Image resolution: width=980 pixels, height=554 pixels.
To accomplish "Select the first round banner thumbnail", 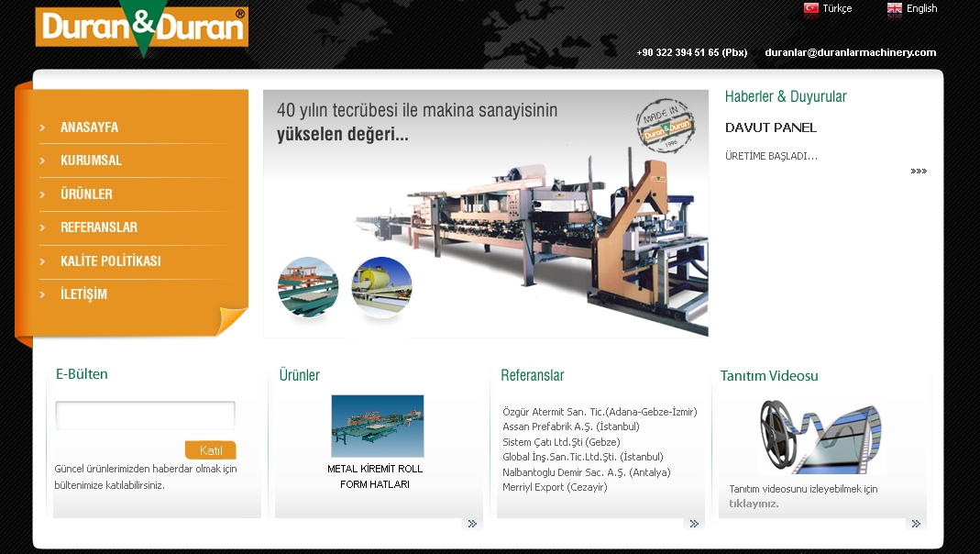I will 308,287.
